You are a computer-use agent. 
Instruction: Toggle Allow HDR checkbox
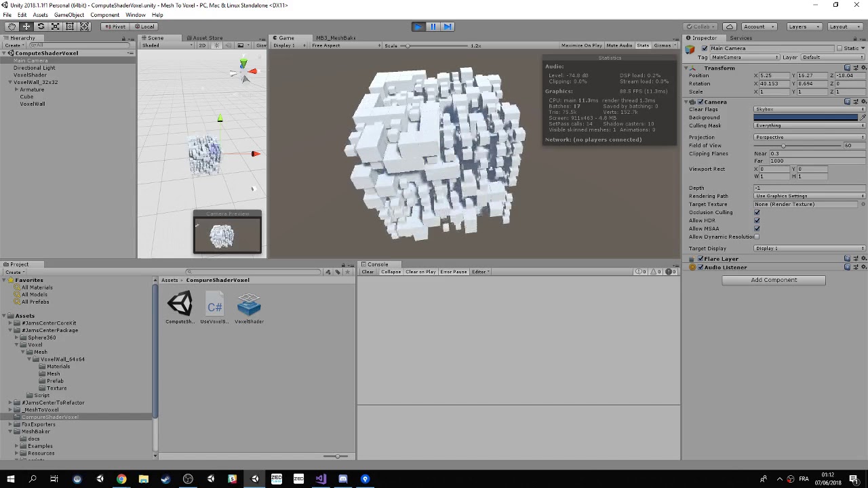click(757, 220)
